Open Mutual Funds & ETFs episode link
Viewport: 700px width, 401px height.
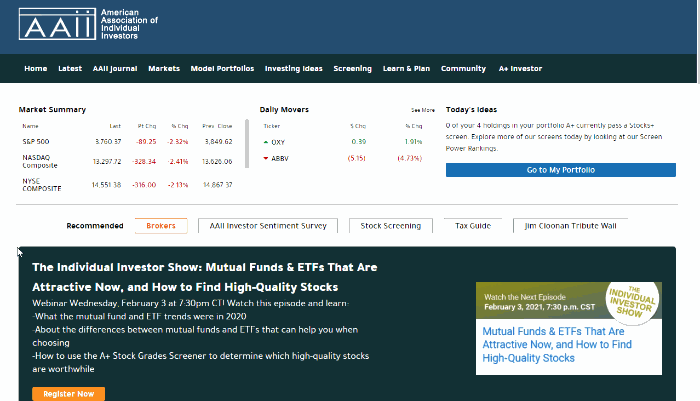[557, 344]
